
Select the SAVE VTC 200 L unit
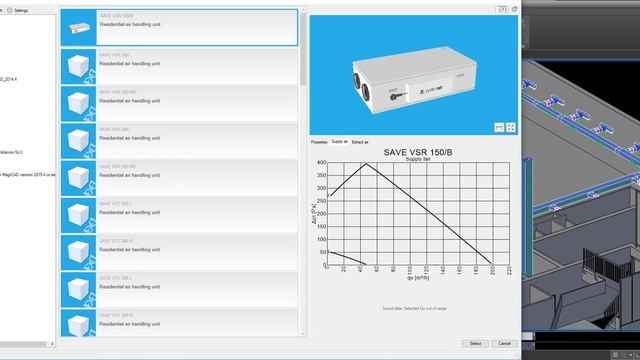click(x=179, y=215)
